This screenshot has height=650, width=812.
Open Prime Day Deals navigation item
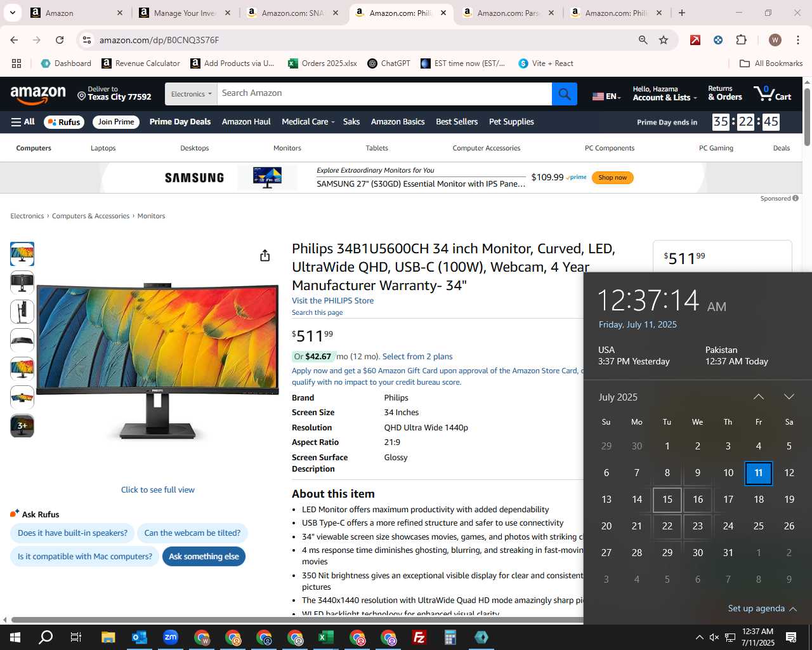tap(180, 122)
